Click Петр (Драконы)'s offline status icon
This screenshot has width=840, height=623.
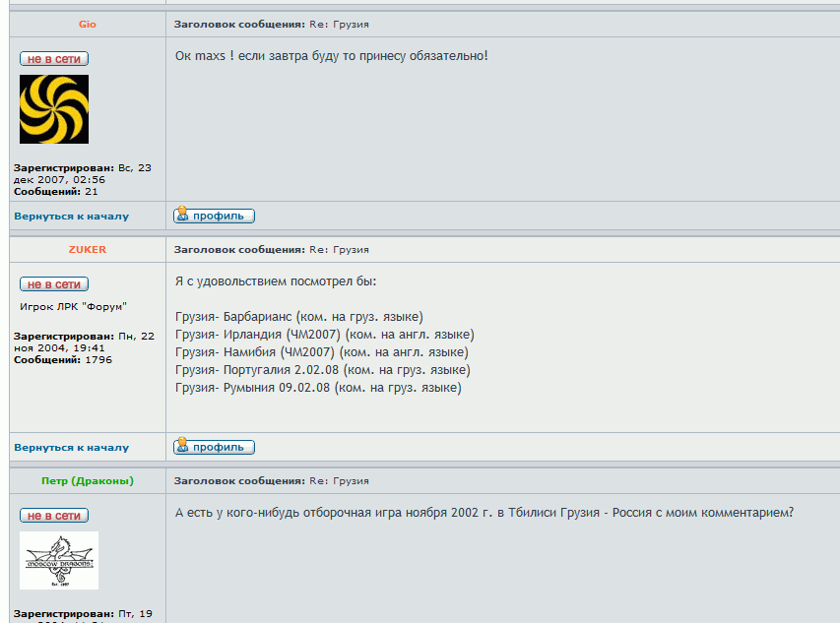pos(54,516)
